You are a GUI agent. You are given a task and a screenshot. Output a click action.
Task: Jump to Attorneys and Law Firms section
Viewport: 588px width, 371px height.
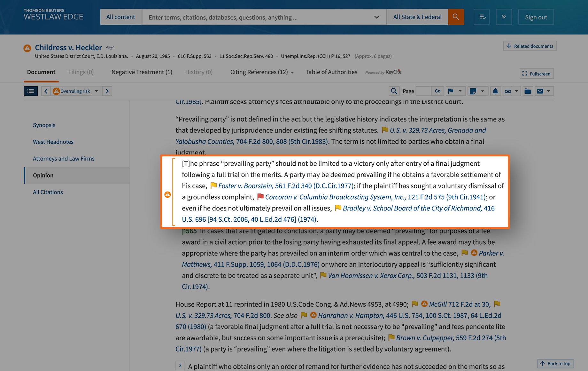tap(64, 159)
